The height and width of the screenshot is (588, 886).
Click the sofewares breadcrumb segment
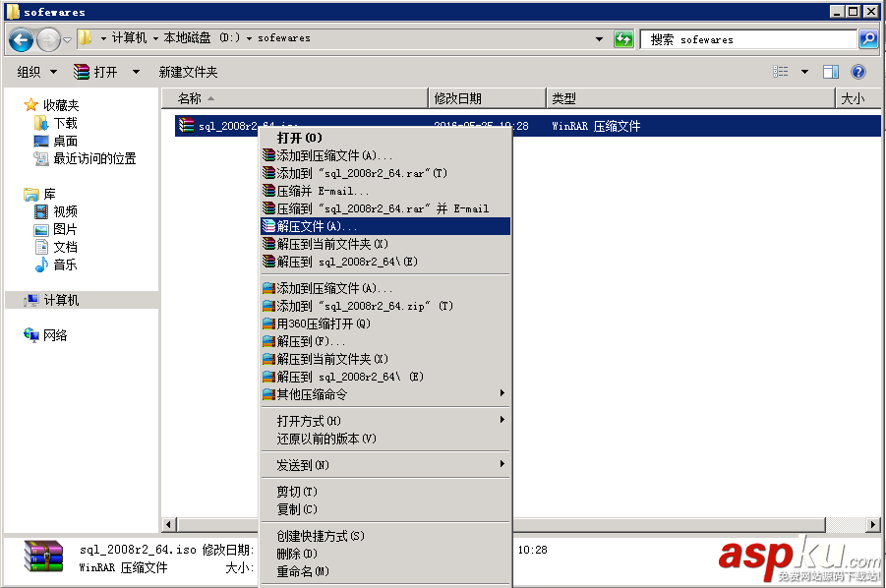pyautogui.click(x=284, y=37)
